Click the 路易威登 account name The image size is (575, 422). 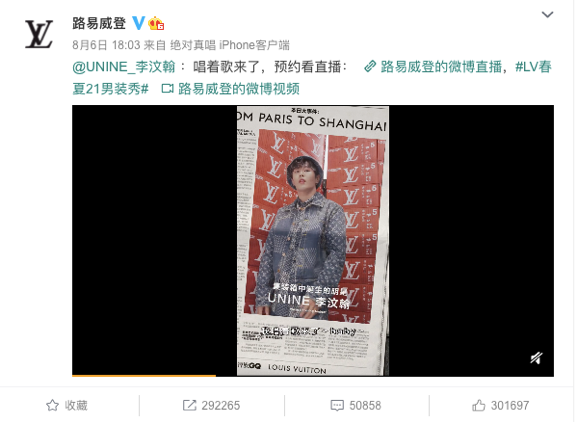pyautogui.click(x=99, y=23)
